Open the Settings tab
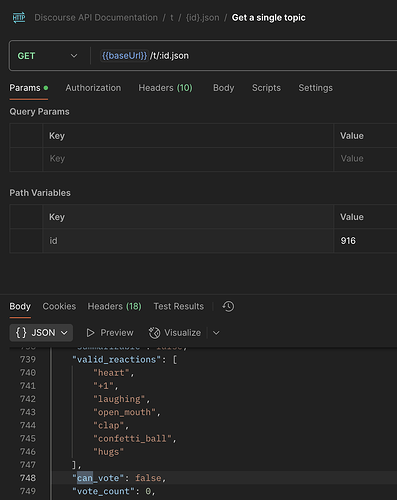The height and width of the screenshot is (500, 397). tap(315, 88)
